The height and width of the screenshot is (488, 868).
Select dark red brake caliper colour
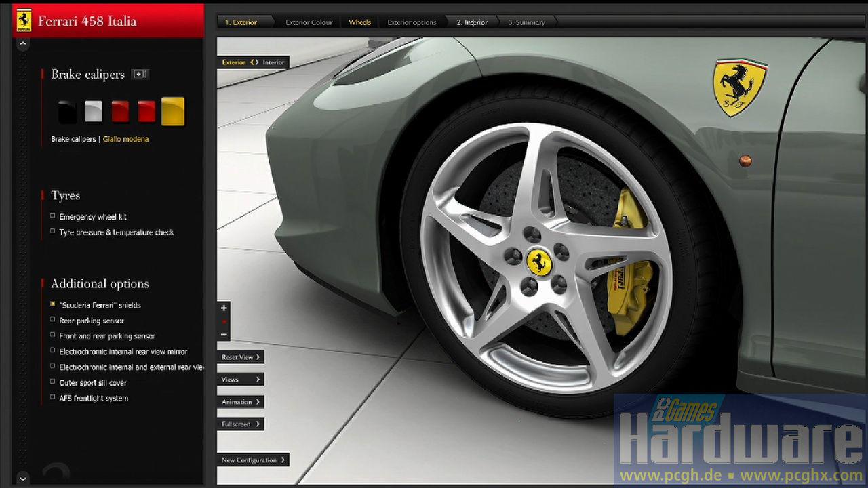tap(120, 111)
